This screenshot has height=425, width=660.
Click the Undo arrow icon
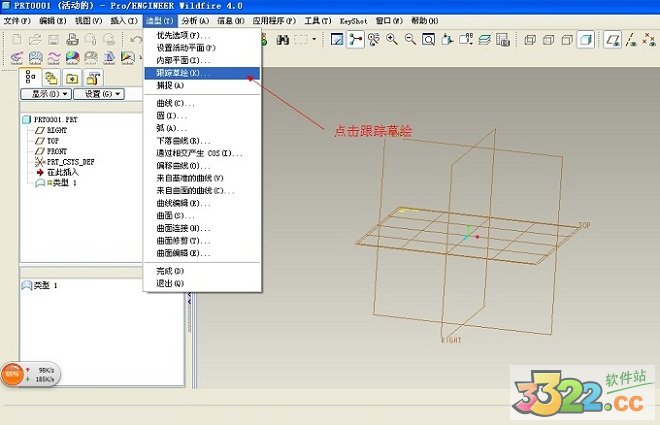coord(136,40)
